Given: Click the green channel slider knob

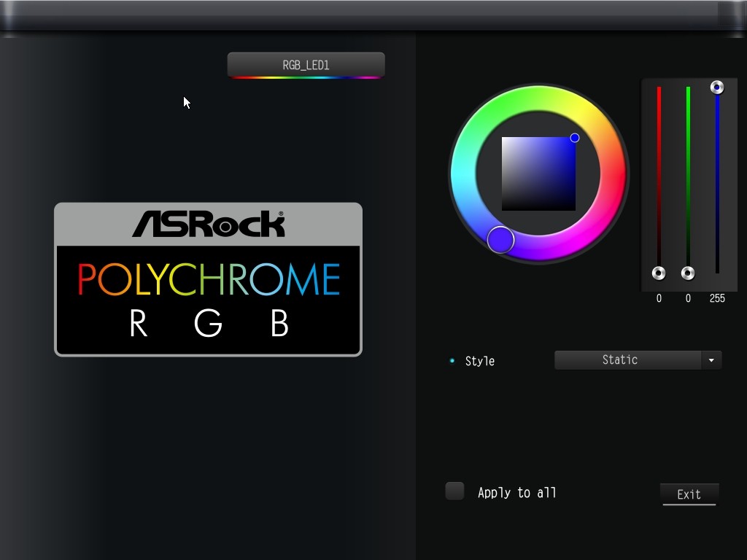Looking at the screenshot, I should click(x=688, y=273).
